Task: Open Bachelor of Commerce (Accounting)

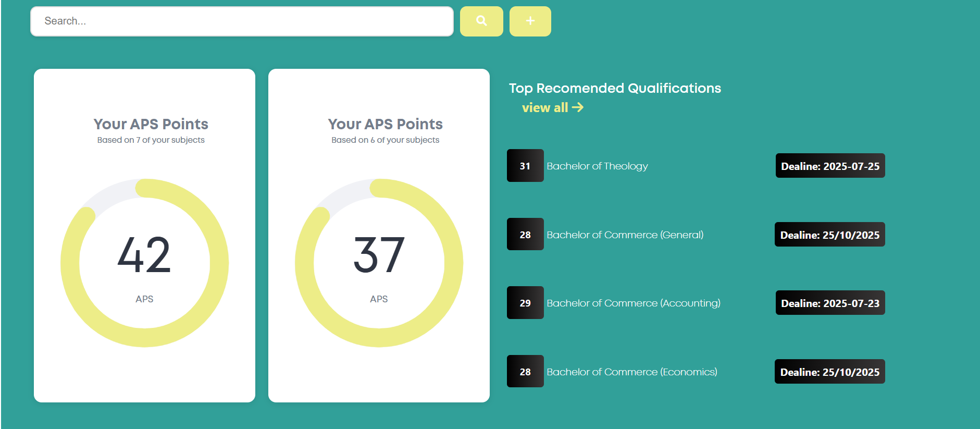Action: click(633, 303)
